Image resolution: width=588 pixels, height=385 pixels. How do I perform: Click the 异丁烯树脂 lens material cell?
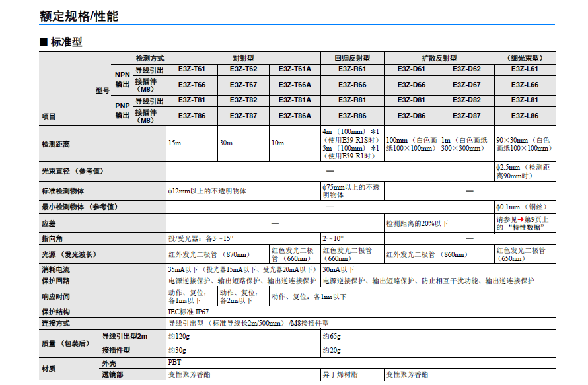(340, 374)
